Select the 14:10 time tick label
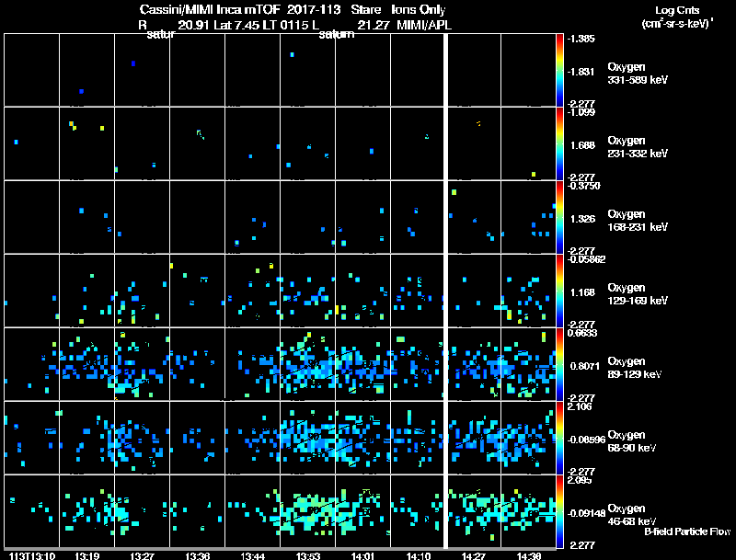The height and width of the screenshot is (560, 736). tap(419, 556)
